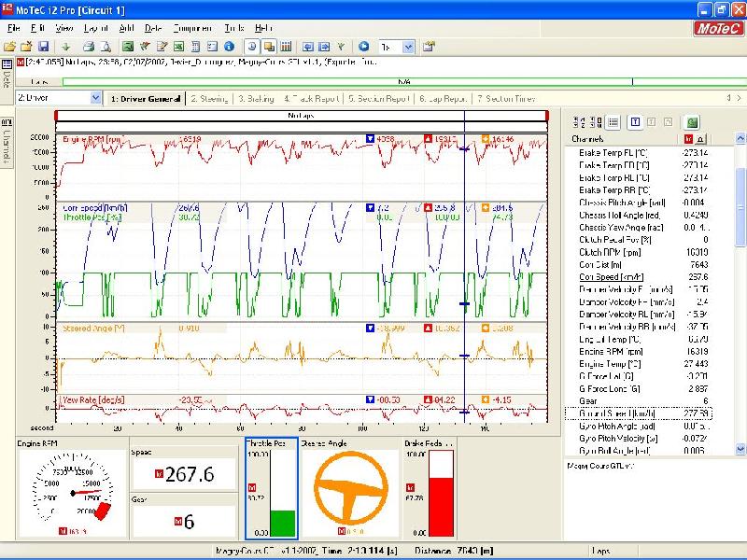The width and height of the screenshot is (747, 560).
Task: Click the notepad with pencil toolbar icon
Action: pyautogui.click(x=162, y=46)
